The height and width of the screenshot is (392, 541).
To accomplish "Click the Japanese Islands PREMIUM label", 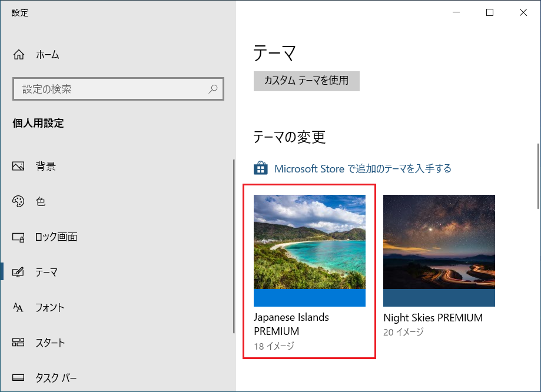I will (x=291, y=324).
